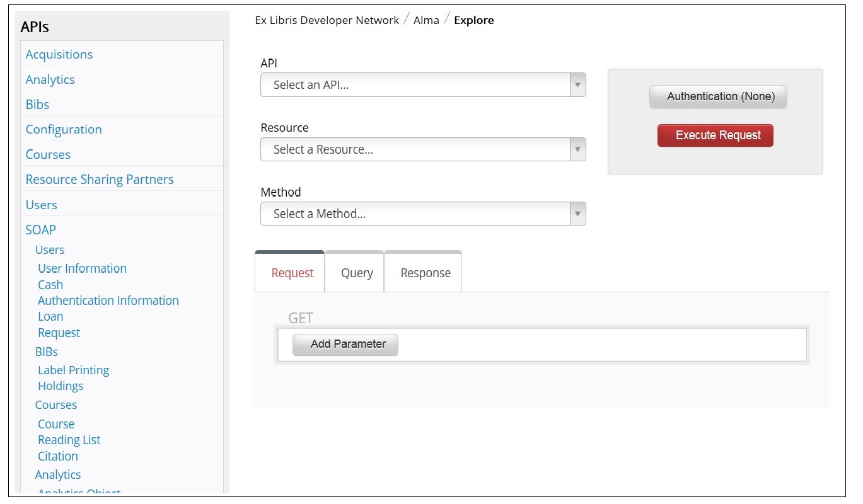
Task: Select the SOAP sidebar entry
Action: pos(40,230)
